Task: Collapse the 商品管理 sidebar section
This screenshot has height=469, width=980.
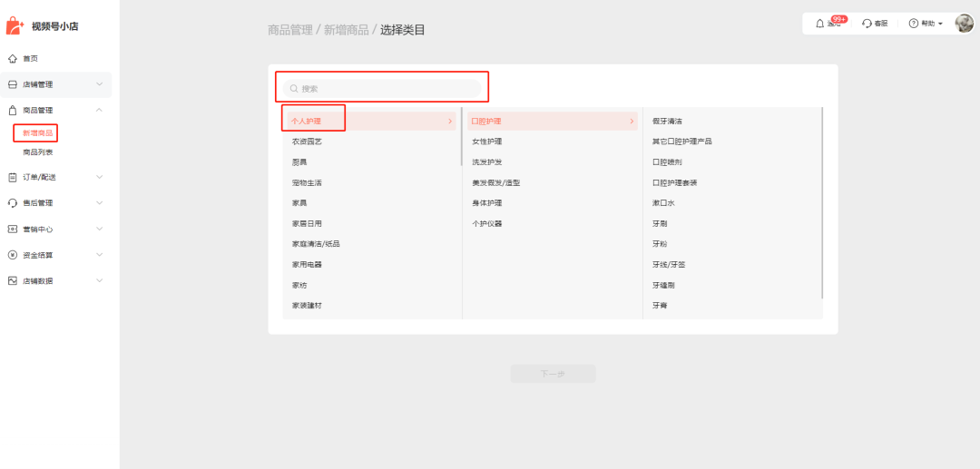Action: (99, 111)
